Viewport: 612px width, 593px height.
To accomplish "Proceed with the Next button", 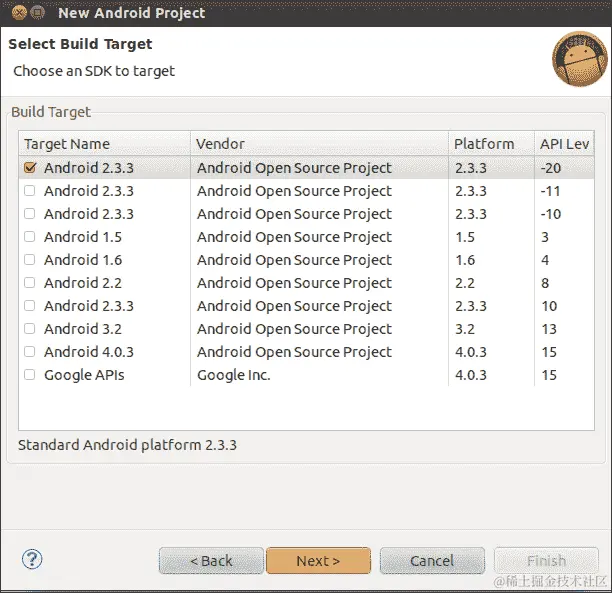I will click(x=318, y=561).
